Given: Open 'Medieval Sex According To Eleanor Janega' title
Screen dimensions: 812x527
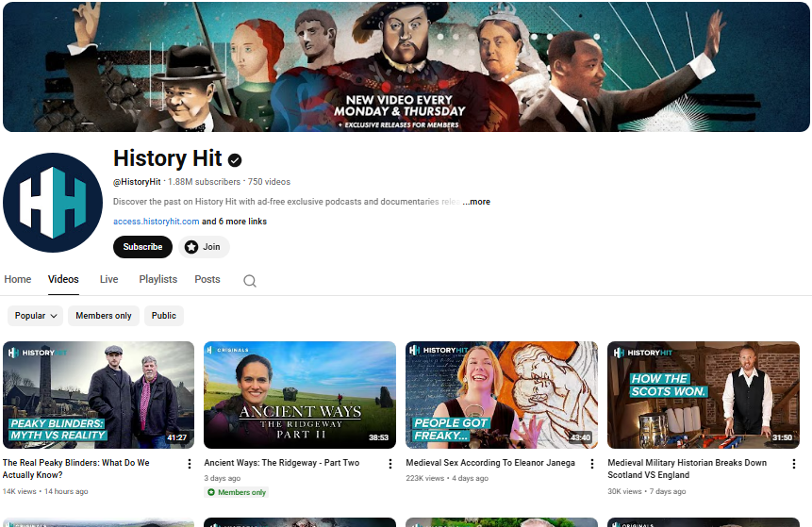Looking at the screenshot, I should [490, 463].
